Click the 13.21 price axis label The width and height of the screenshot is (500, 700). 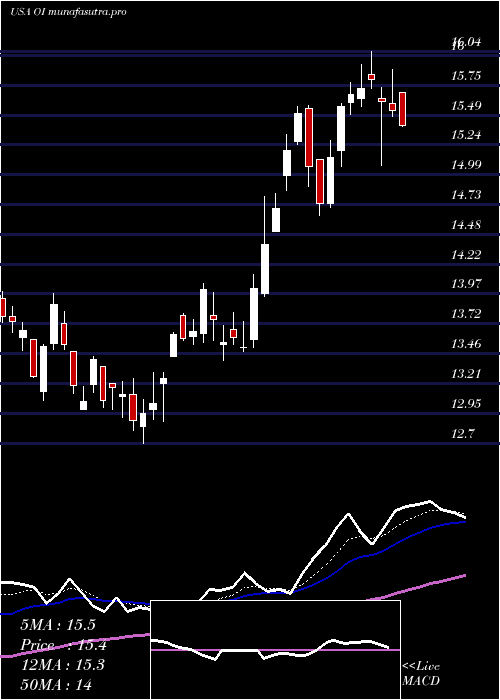coord(466,374)
